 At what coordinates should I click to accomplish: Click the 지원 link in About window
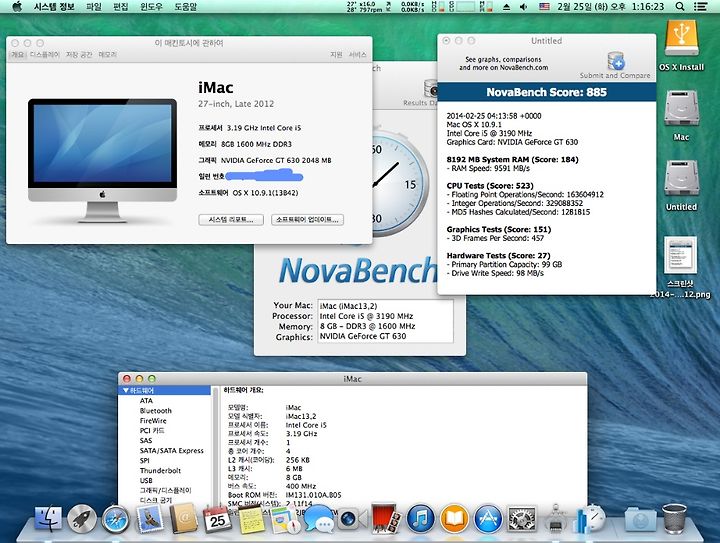336,55
